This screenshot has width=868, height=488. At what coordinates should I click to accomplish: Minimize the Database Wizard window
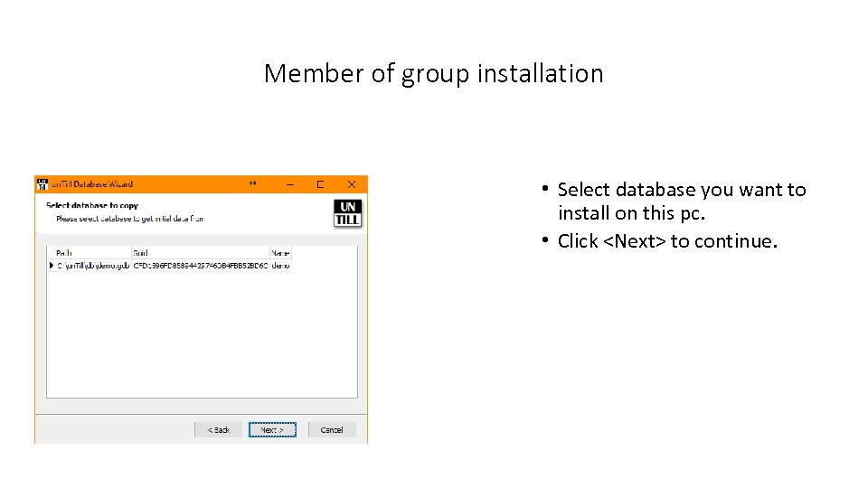point(290,184)
